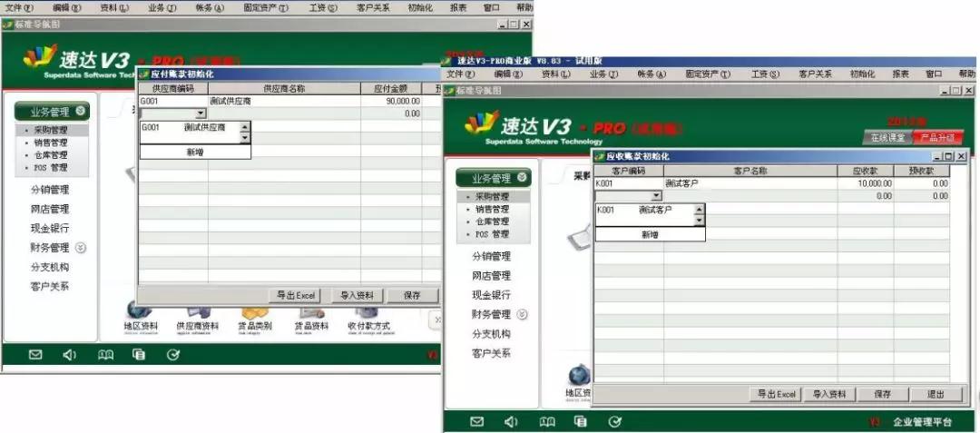Screen dimensions: 980x433
Task: Click speaker announcement icon in left window's bottom bar
Action: point(69,355)
